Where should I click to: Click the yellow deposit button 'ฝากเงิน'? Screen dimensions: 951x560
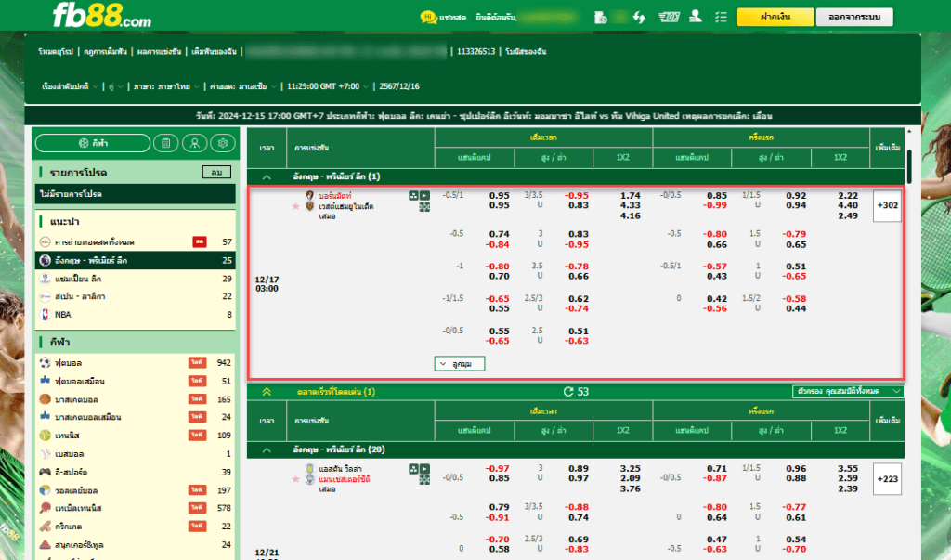(775, 17)
